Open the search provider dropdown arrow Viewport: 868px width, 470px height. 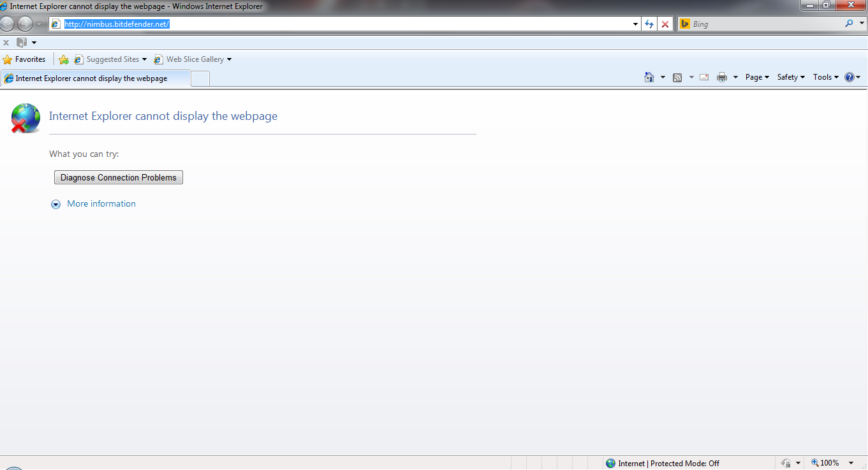point(860,24)
